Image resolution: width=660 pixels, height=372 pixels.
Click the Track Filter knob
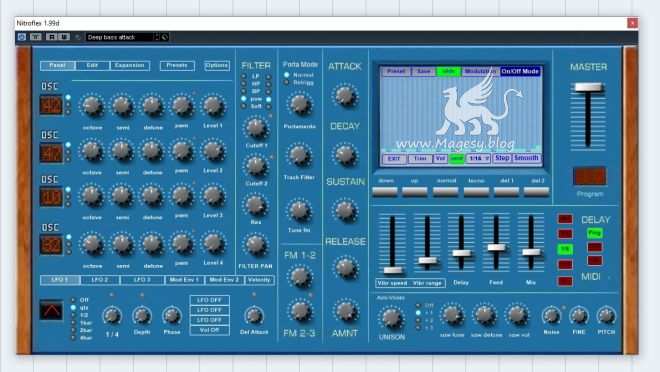[300, 155]
